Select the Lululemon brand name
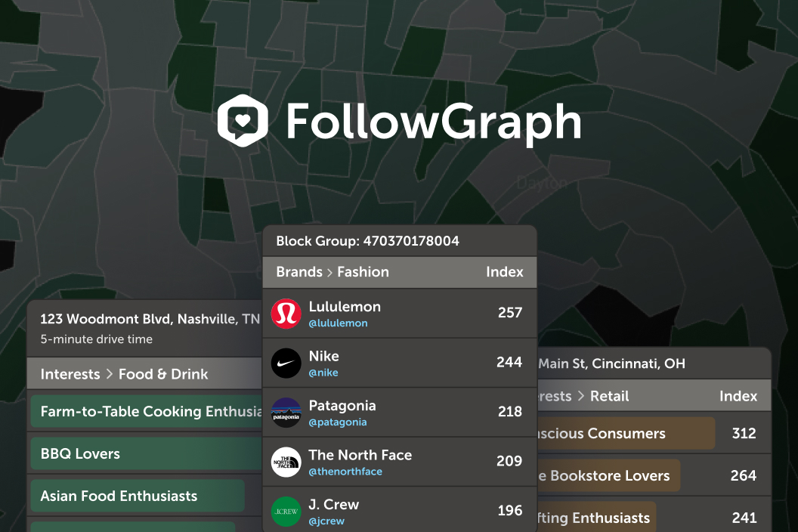This screenshot has height=532, width=798. [x=345, y=307]
